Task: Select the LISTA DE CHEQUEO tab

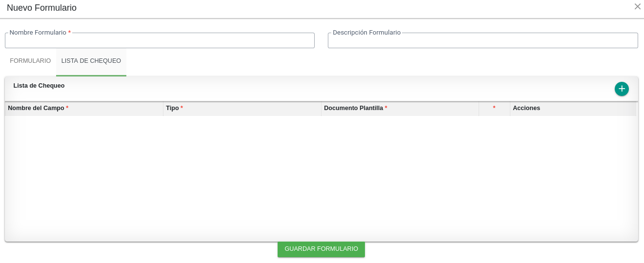Action: [x=91, y=61]
